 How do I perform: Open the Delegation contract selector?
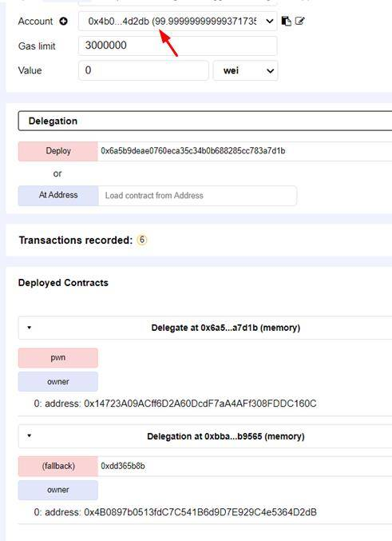(205, 121)
